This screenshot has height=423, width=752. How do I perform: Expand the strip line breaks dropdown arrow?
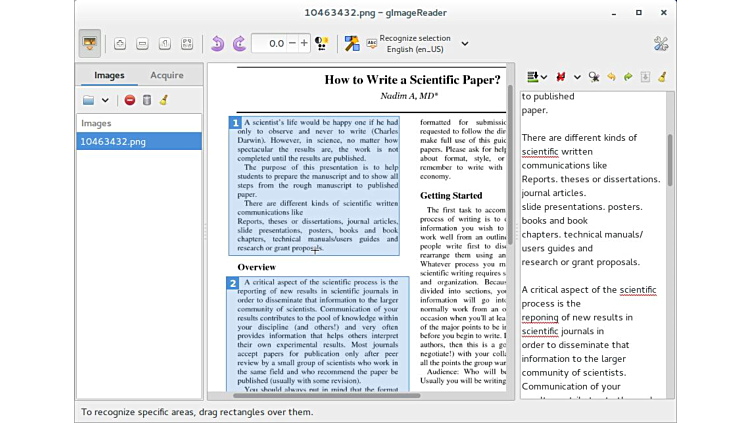[577, 77]
